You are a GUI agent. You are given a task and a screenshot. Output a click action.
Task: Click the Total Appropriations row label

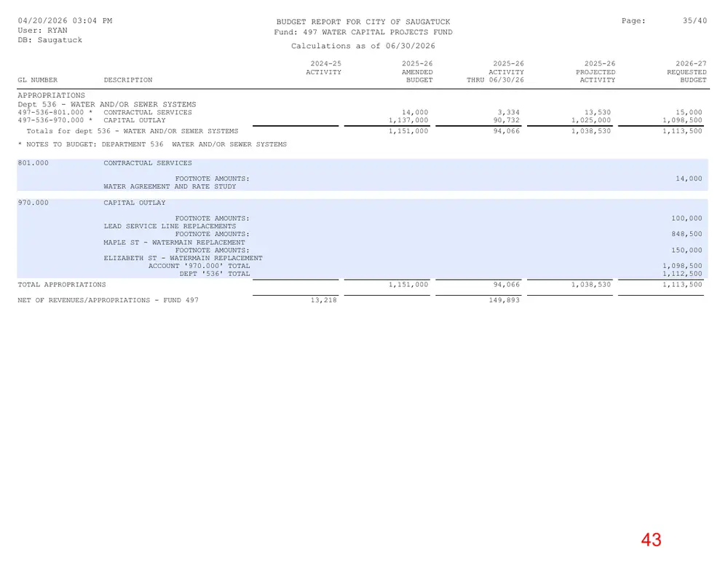coord(62,285)
